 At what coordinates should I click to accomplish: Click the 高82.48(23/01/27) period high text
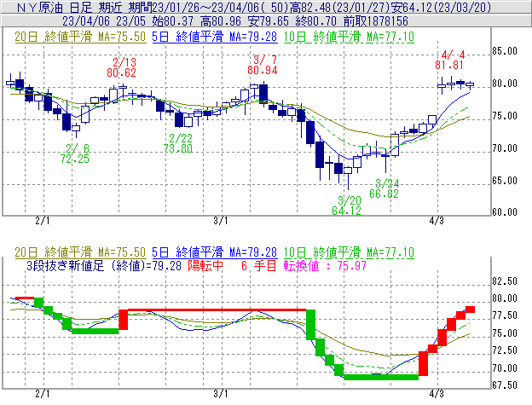(342, 7)
